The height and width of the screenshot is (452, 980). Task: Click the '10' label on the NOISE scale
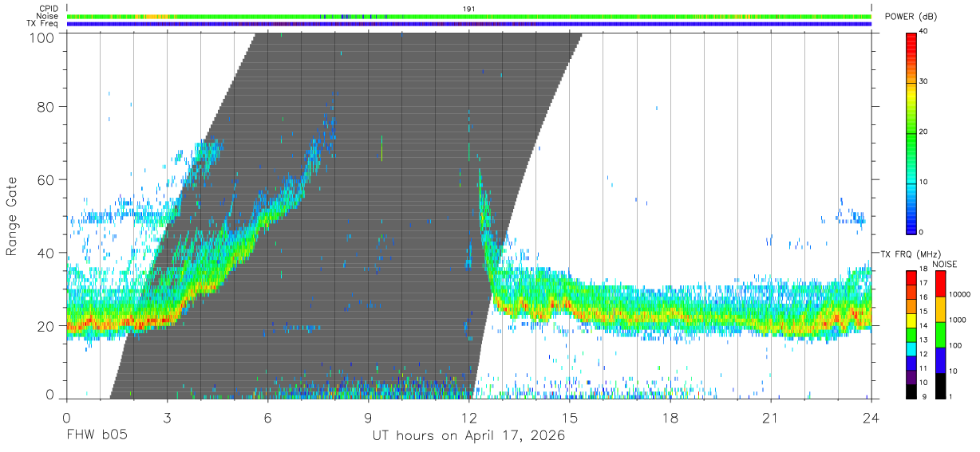point(954,371)
